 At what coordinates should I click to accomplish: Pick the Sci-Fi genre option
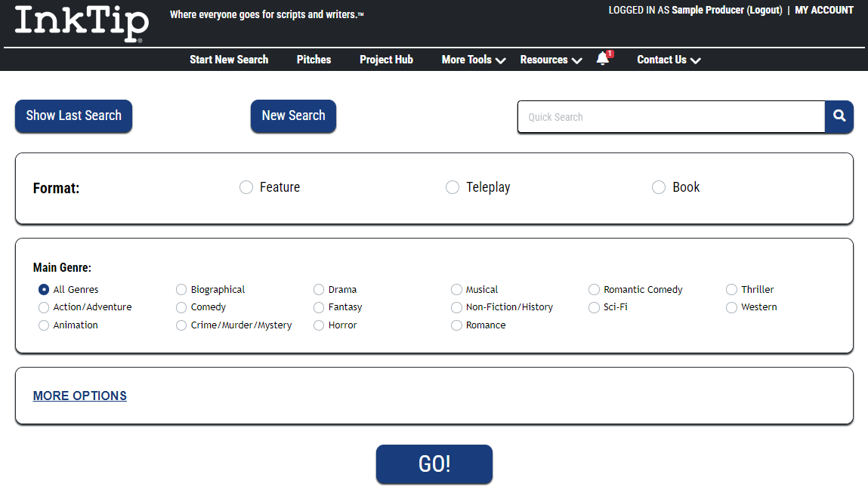pos(595,307)
